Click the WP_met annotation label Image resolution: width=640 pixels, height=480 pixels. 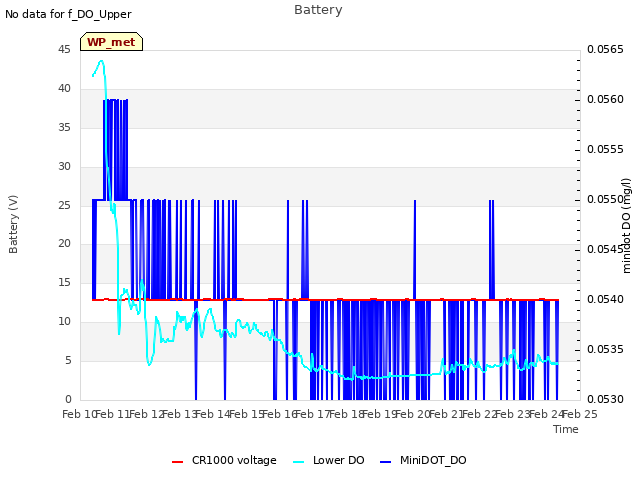click(111, 42)
